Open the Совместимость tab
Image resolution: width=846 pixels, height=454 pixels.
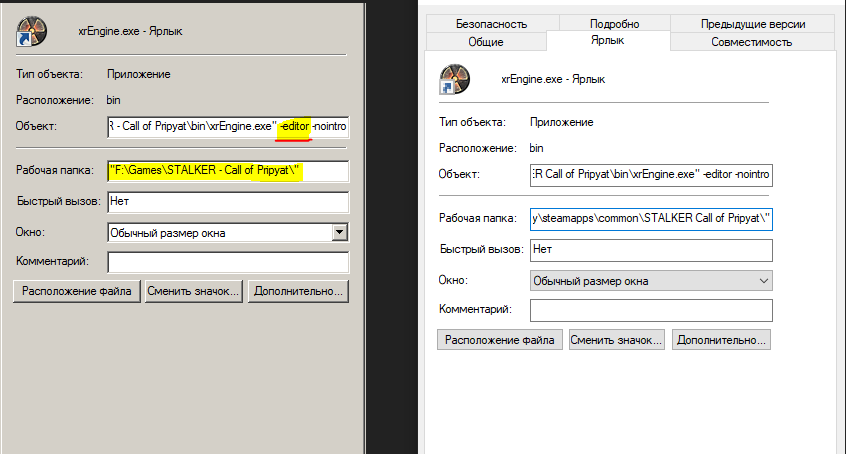752,42
